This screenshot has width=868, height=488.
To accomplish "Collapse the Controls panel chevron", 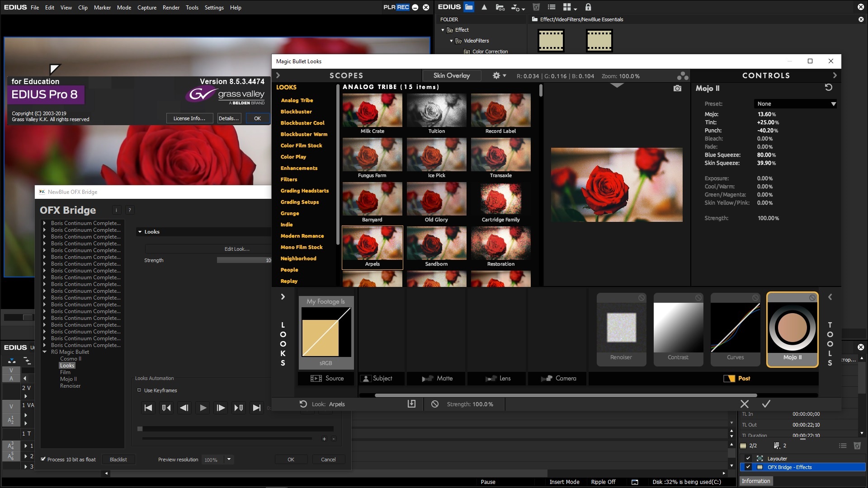I will coord(835,75).
